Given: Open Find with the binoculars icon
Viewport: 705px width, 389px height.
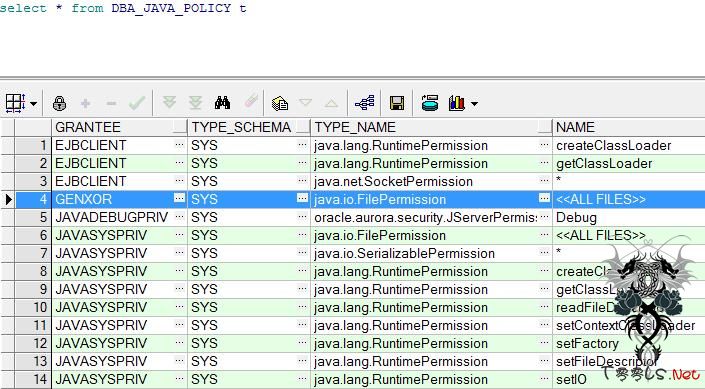Looking at the screenshot, I should pyautogui.click(x=223, y=103).
